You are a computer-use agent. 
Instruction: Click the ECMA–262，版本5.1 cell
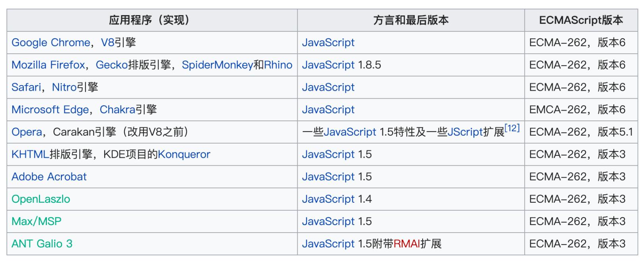581,132
